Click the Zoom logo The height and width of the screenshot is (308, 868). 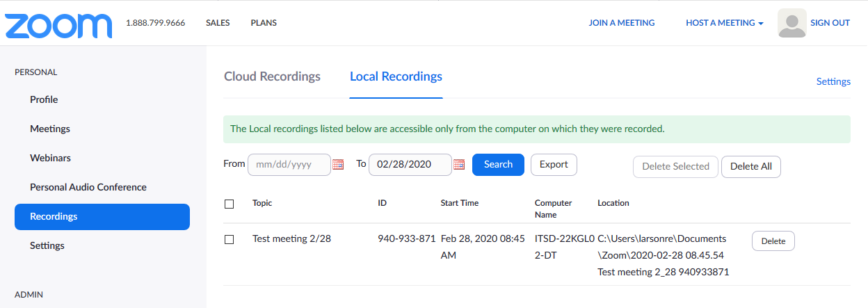58,26
